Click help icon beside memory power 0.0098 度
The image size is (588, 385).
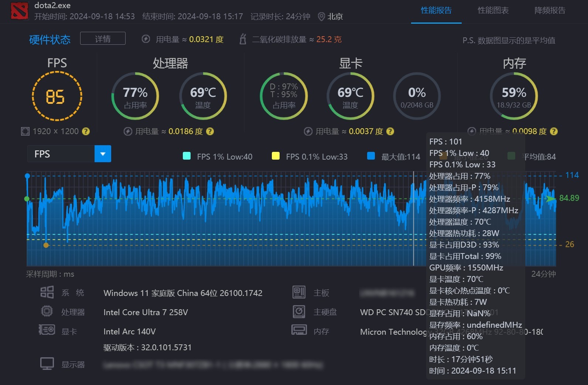click(554, 131)
